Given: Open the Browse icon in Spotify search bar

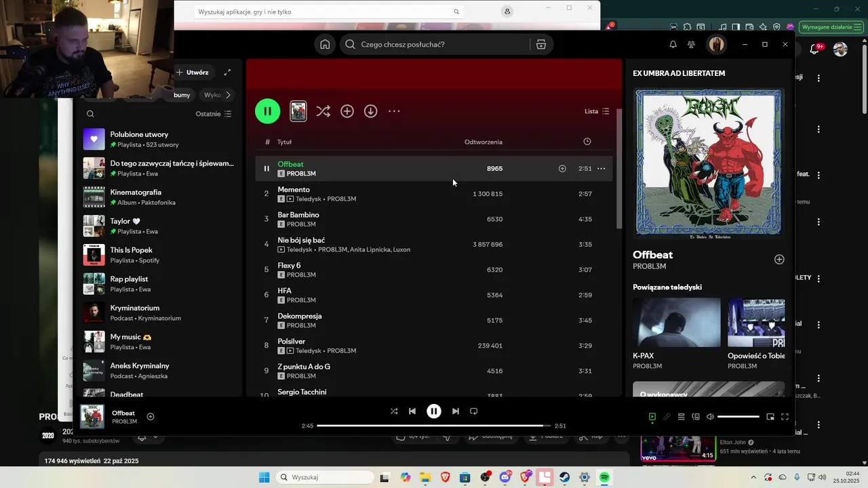Looking at the screenshot, I should pos(541,44).
